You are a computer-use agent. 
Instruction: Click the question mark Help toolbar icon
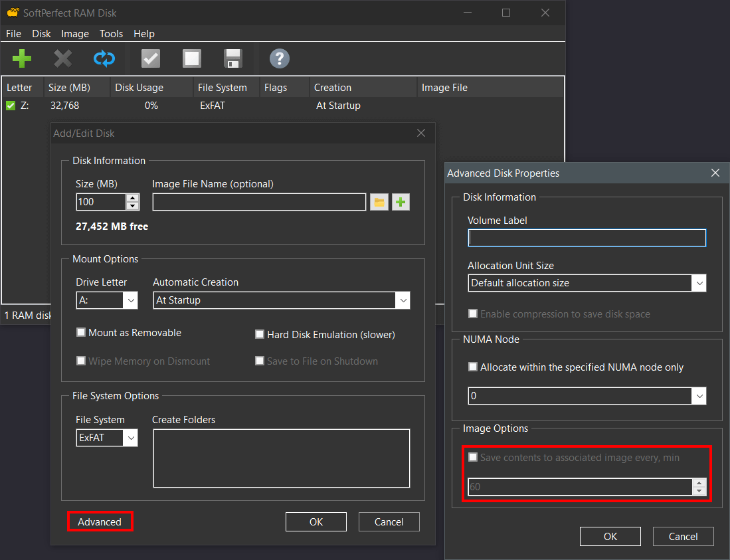click(x=280, y=58)
